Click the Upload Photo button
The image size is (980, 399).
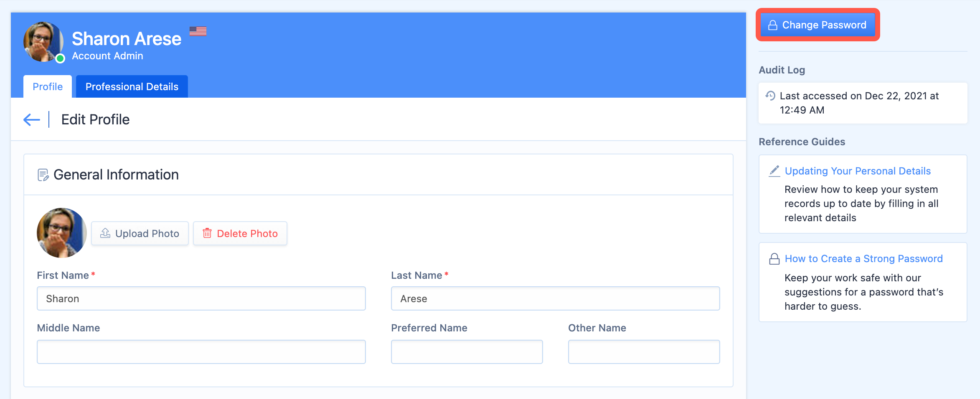coord(140,233)
